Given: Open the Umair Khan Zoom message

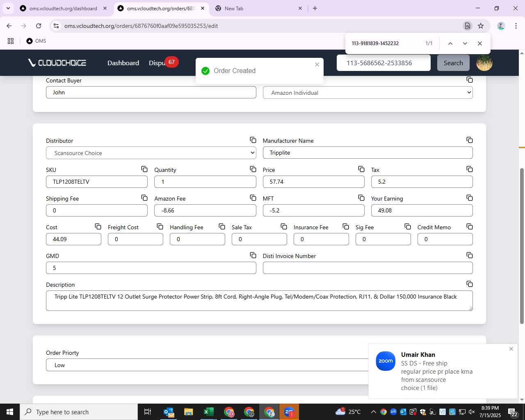Looking at the screenshot, I should pos(443,371).
